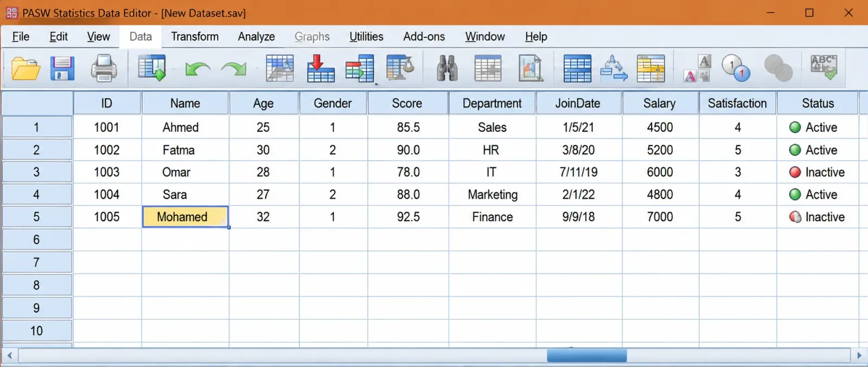Maximize the PASW Statistics window

click(x=809, y=12)
